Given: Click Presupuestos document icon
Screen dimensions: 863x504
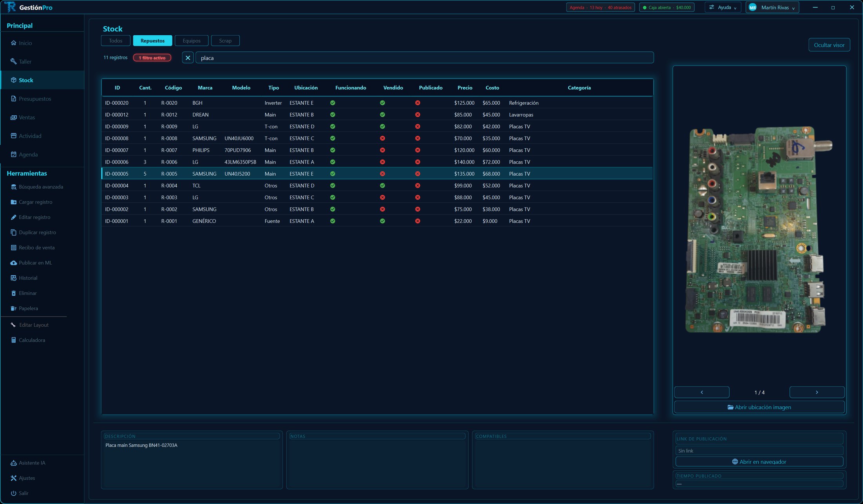Looking at the screenshot, I should point(13,99).
